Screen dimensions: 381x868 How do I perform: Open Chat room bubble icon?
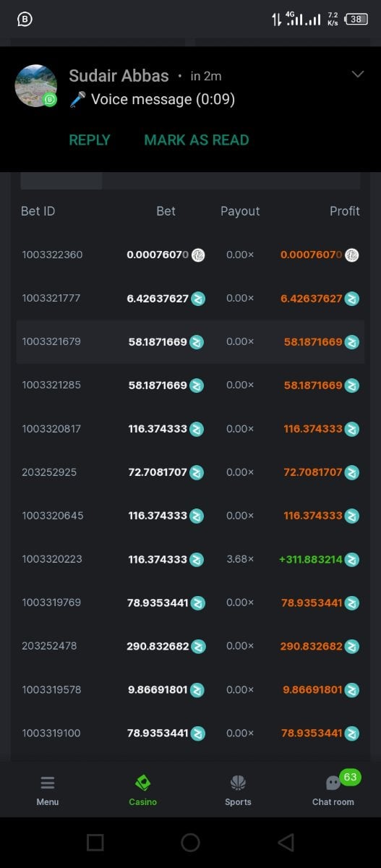click(x=333, y=783)
